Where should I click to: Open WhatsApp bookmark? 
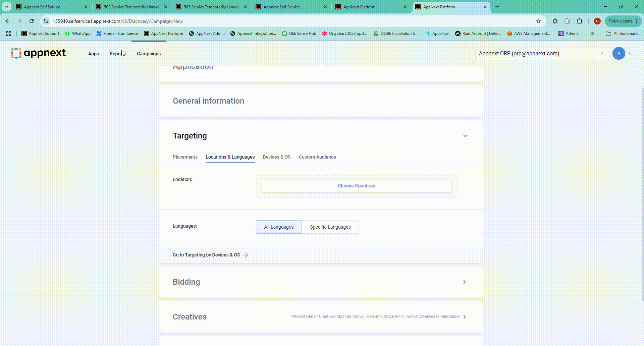(x=78, y=34)
